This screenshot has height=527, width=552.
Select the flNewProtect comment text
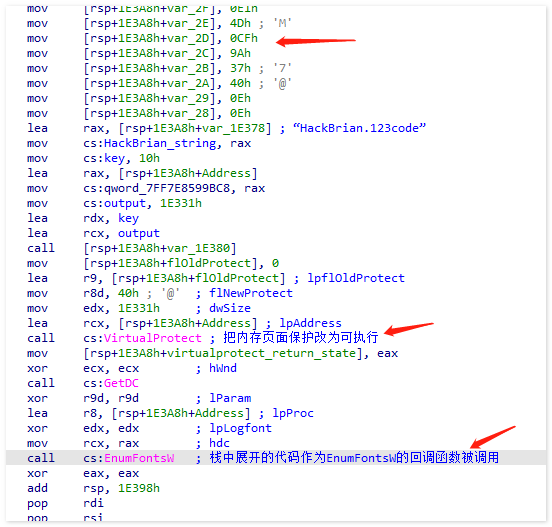[251, 293]
